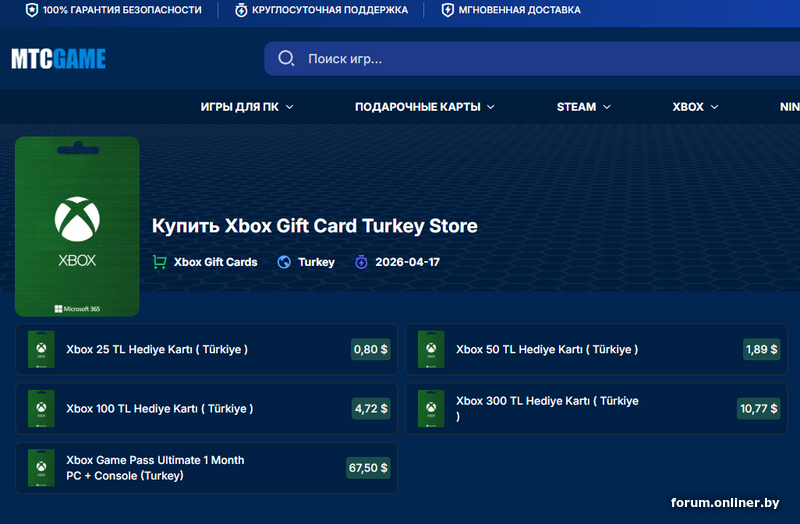Click the date 2026-04-17
This screenshot has height=524, width=800.
[408, 262]
